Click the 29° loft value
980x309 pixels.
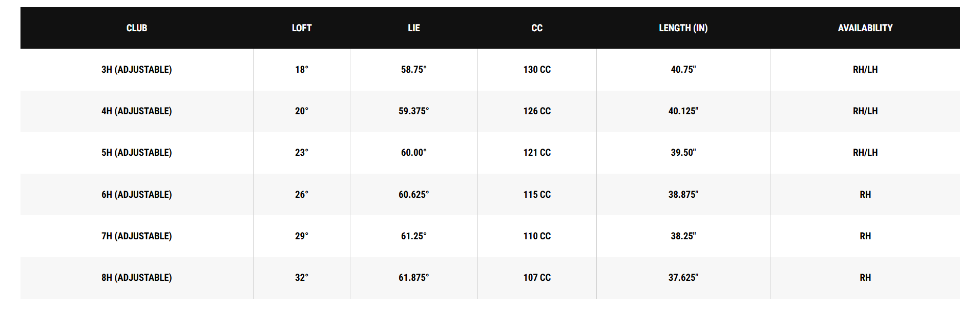[302, 236]
